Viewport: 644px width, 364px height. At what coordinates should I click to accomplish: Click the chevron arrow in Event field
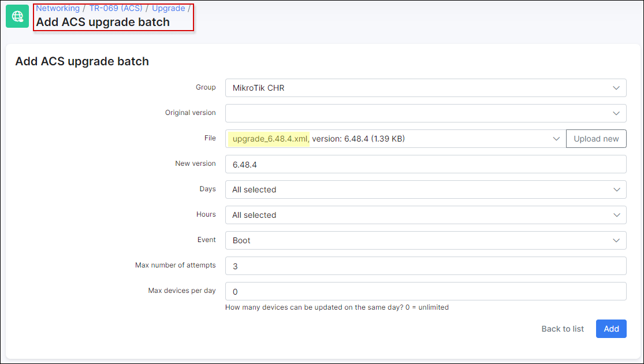coord(616,240)
